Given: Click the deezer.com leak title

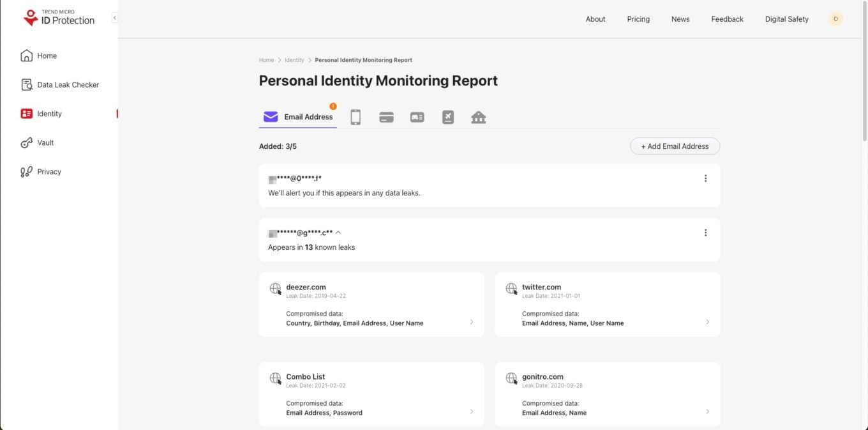Looking at the screenshot, I should (306, 288).
